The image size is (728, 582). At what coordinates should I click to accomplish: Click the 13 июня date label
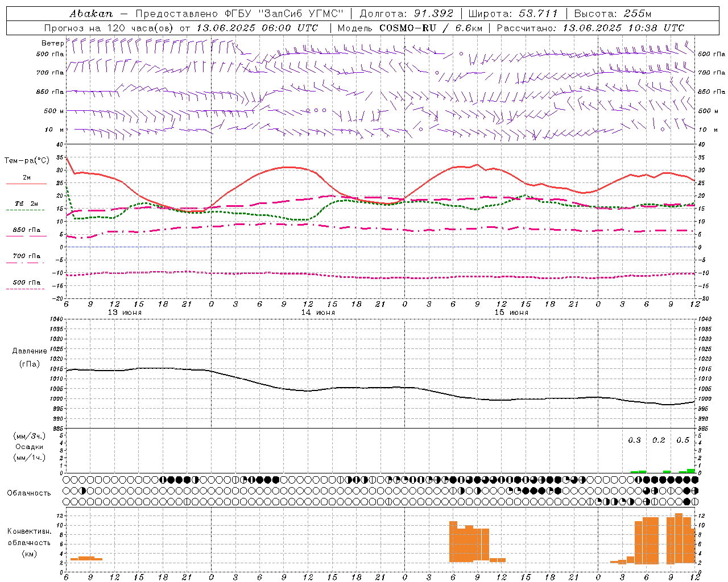pos(125,313)
